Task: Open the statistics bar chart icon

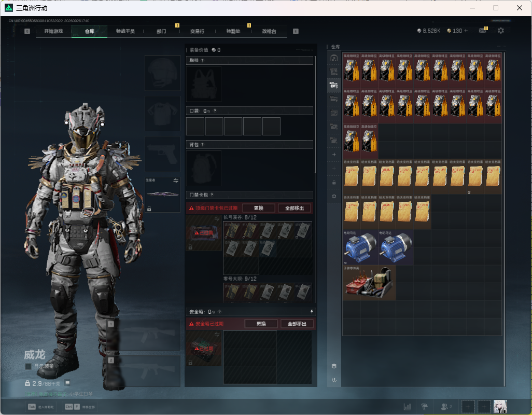Action: [x=407, y=407]
